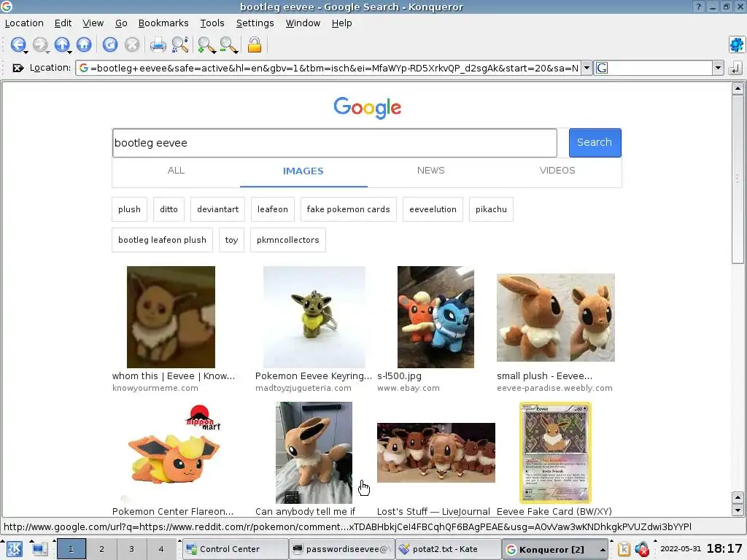Image resolution: width=747 pixels, height=560 pixels.
Task: Switch to the VIDEOS tab
Action: [x=557, y=171]
